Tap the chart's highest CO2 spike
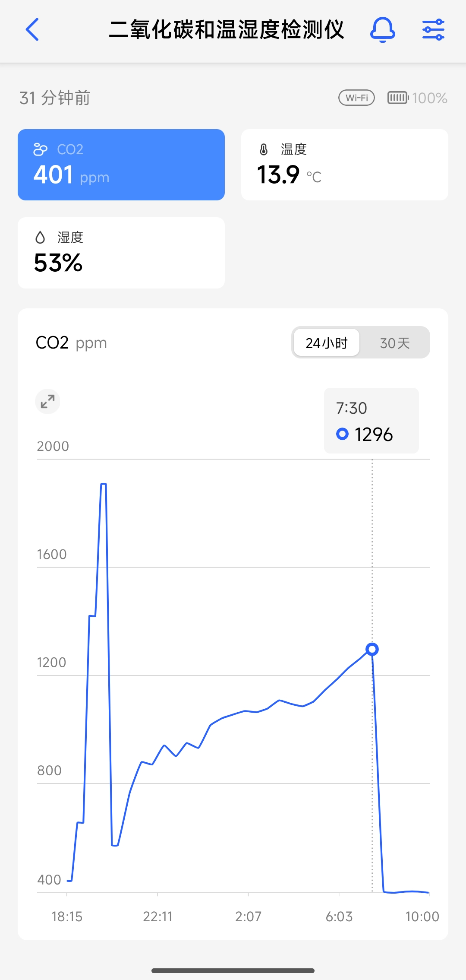The height and width of the screenshot is (980, 466). pyautogui.click(x=104, y=485)
